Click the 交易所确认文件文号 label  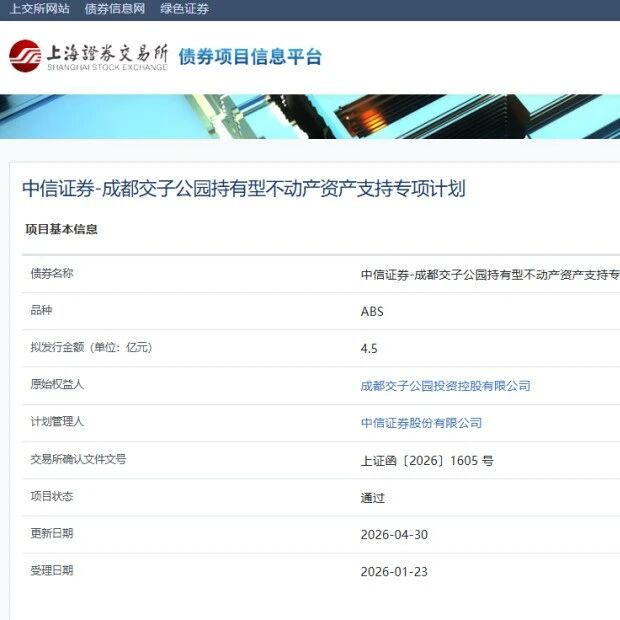tap(78, 459)
